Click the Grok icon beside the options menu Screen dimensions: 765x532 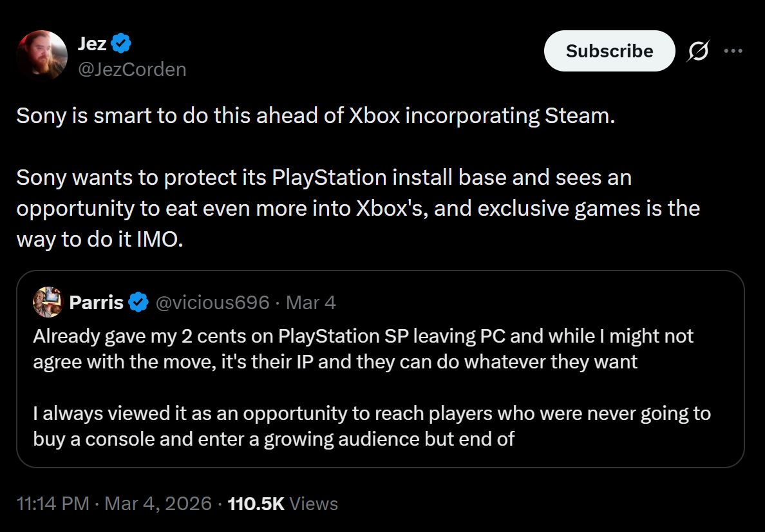coord(699,51)
